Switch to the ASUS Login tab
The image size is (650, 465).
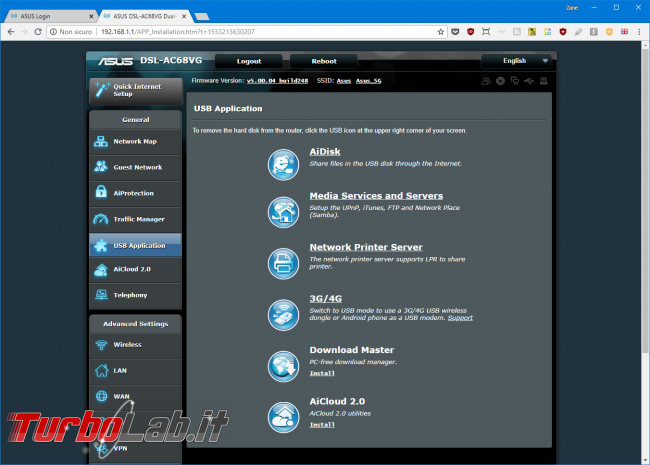(50, 16)
